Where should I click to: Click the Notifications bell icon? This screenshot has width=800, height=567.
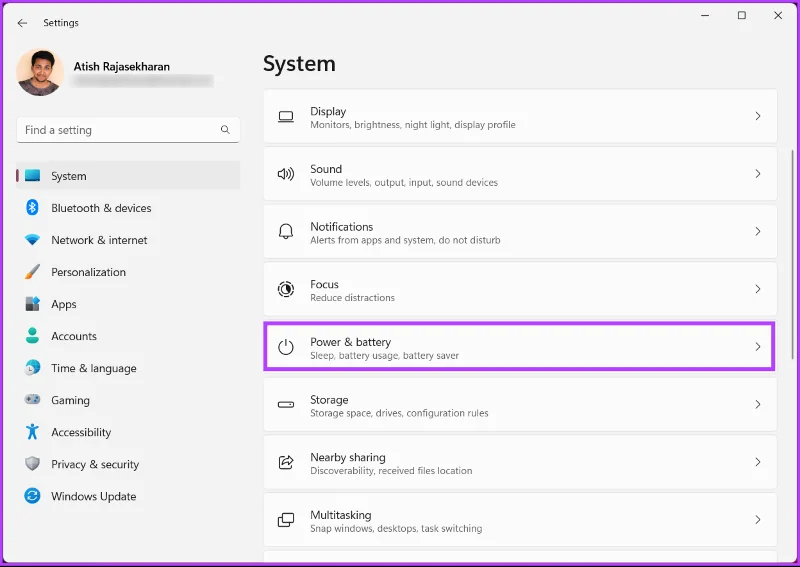[x=286, y=231]
